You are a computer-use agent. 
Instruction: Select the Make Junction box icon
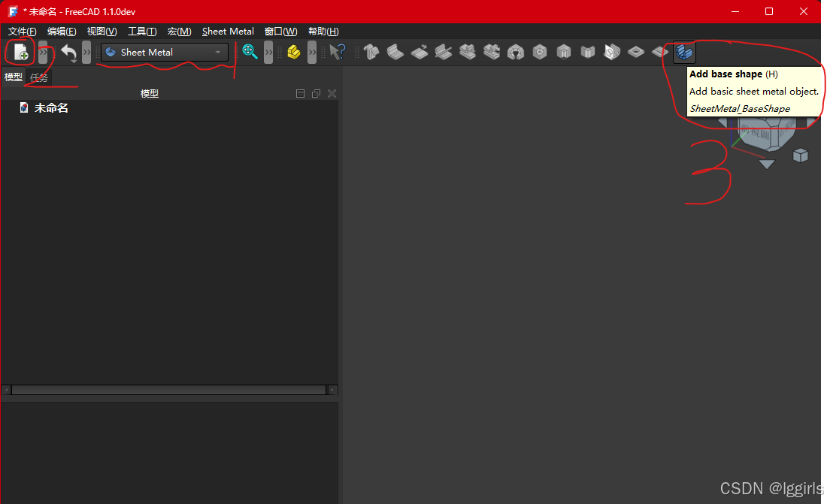click(x=564, y=52)
